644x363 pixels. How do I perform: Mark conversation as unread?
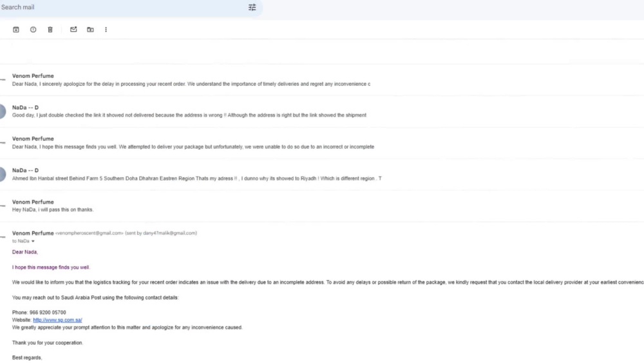click(x=73, y=30)
